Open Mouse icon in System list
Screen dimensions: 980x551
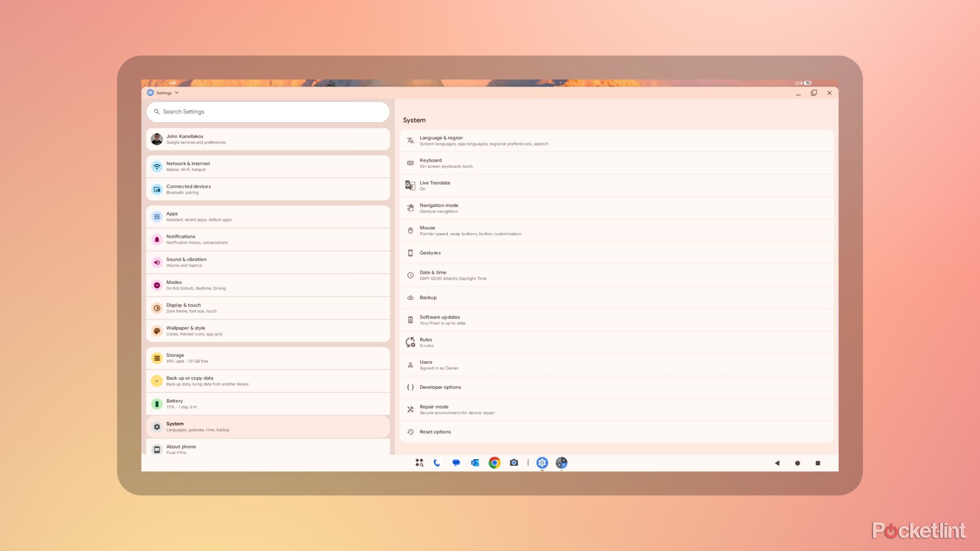(x=410, y=230)
